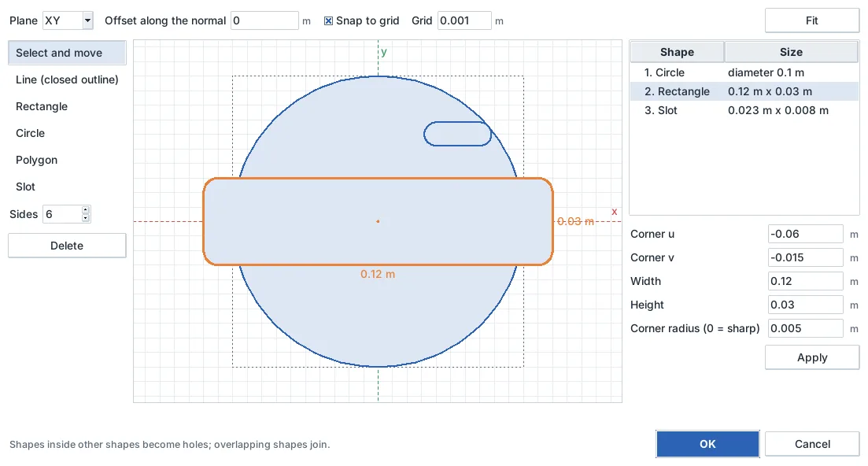Activate the Circle drawing tool
Image resolution: width=868 pixels, height=466 pixels.
67,133
